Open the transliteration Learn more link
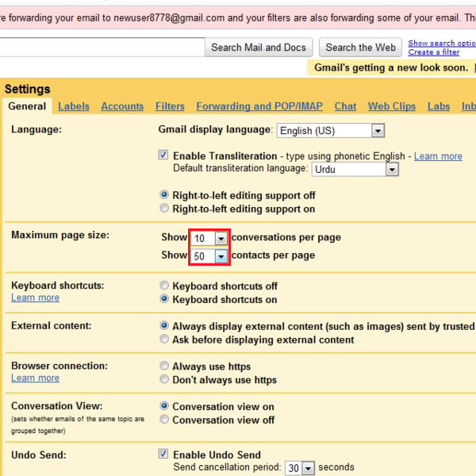This screenshot has height=476, width=476. point(438,156)
